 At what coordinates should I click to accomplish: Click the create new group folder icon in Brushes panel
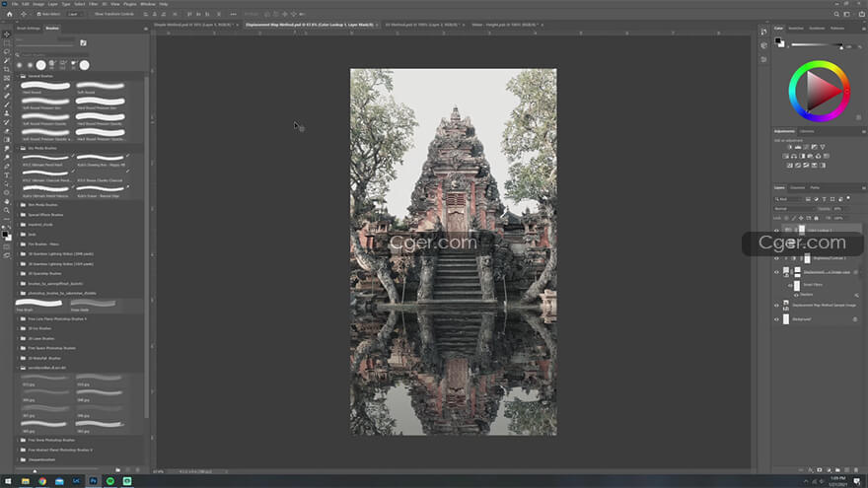[117, 469]
